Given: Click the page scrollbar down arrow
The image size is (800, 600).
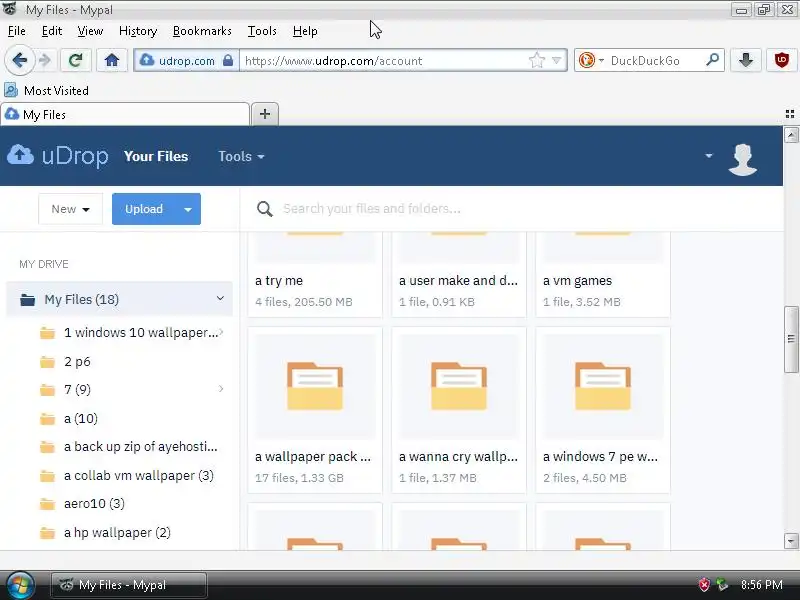Looking at the screenshot, I should tap(791, 541).
